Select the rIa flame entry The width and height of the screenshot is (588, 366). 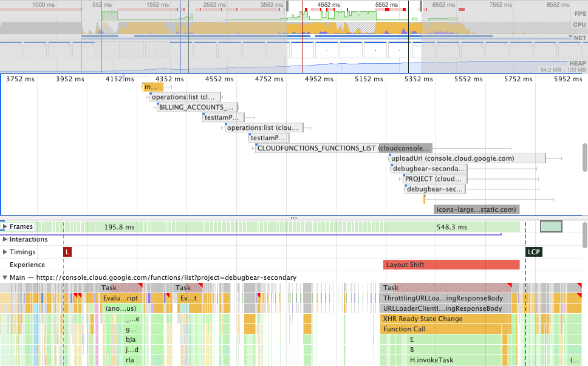[x=130, y=360]
